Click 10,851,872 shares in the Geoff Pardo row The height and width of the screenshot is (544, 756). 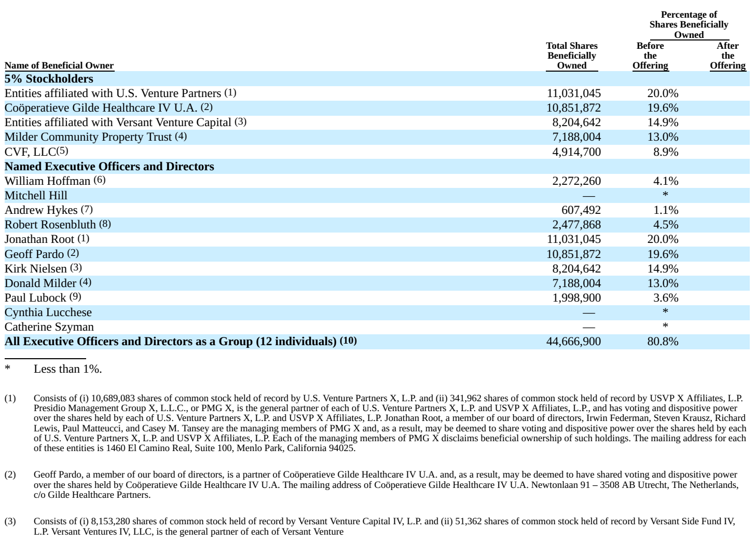pyautogui.click(x=574, y=254)
